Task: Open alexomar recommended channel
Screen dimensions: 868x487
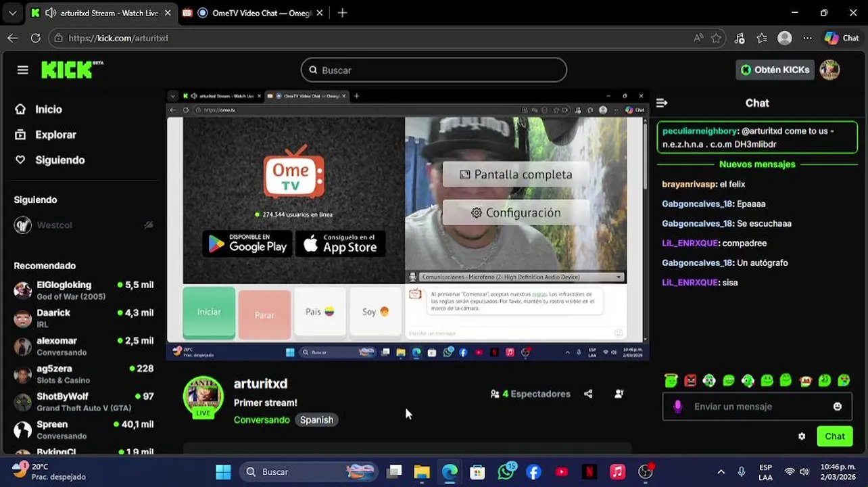Action: coord(84,346)
